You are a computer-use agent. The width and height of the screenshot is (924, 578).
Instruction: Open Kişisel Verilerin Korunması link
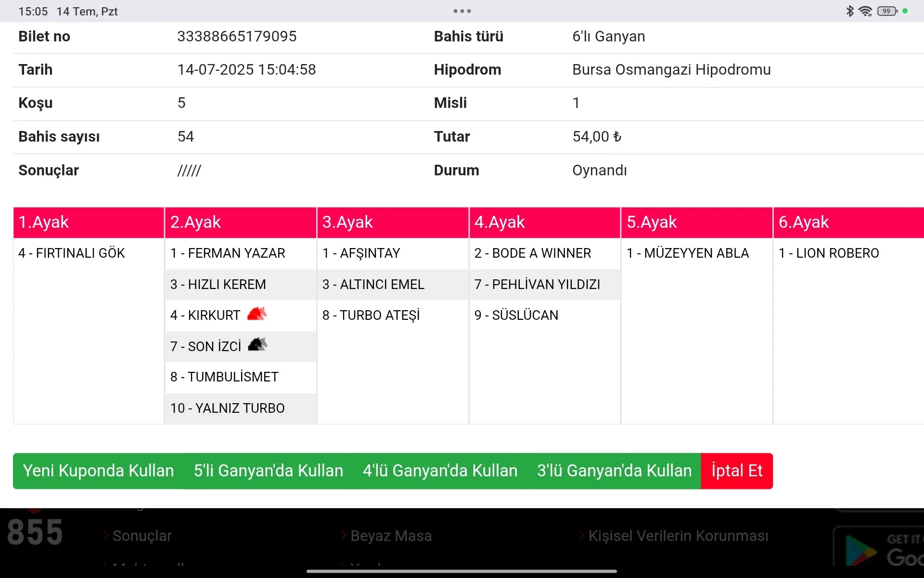pos(678,536)
